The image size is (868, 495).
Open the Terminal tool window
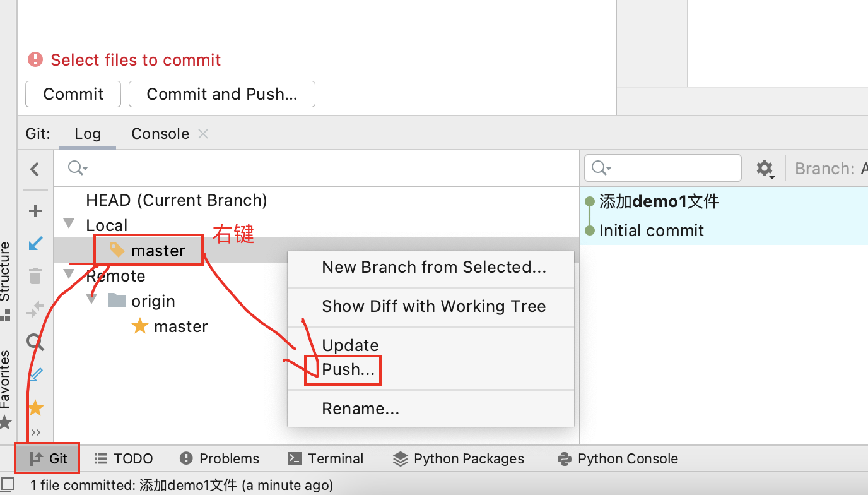(x=325, y=459)
